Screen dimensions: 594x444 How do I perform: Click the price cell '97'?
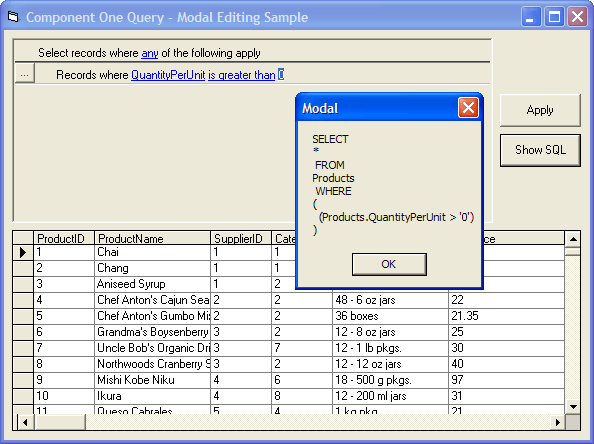506,380
